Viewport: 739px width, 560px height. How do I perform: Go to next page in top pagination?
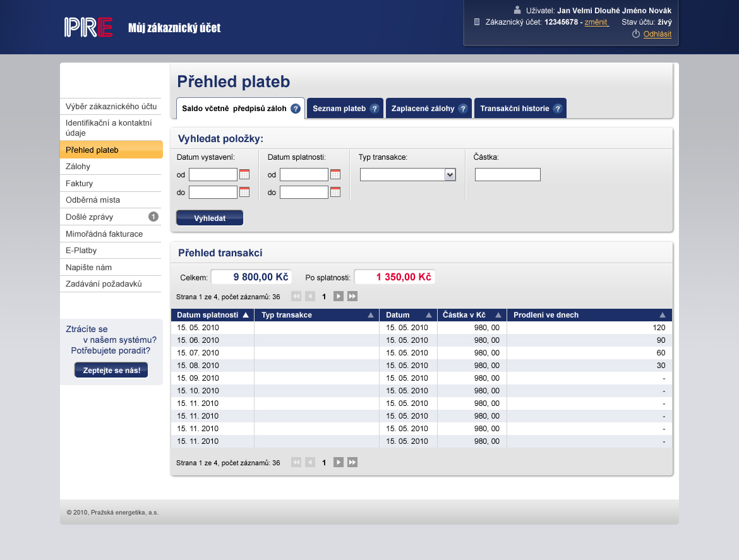[x=339, y=296]
